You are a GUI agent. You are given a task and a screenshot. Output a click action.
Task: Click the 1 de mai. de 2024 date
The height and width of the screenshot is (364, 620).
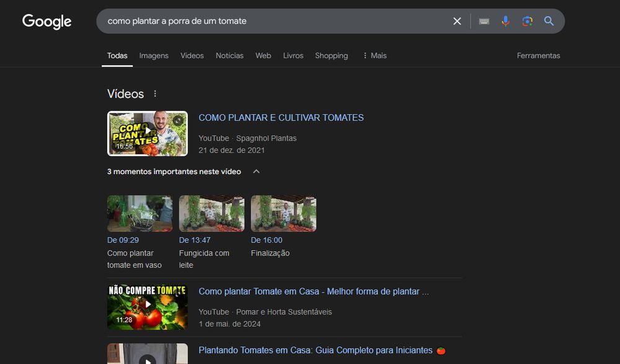[229, 324]
